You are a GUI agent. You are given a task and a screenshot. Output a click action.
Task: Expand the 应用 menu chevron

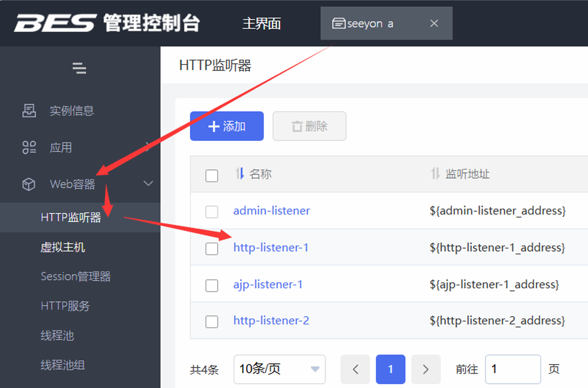pos(147,147)
